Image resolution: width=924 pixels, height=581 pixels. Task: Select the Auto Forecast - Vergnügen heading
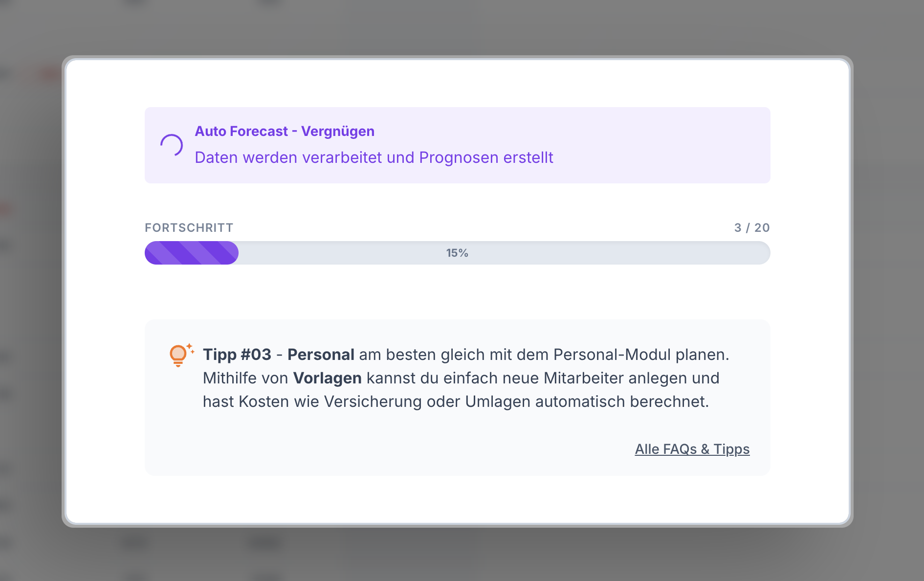(x=285, y=131)
